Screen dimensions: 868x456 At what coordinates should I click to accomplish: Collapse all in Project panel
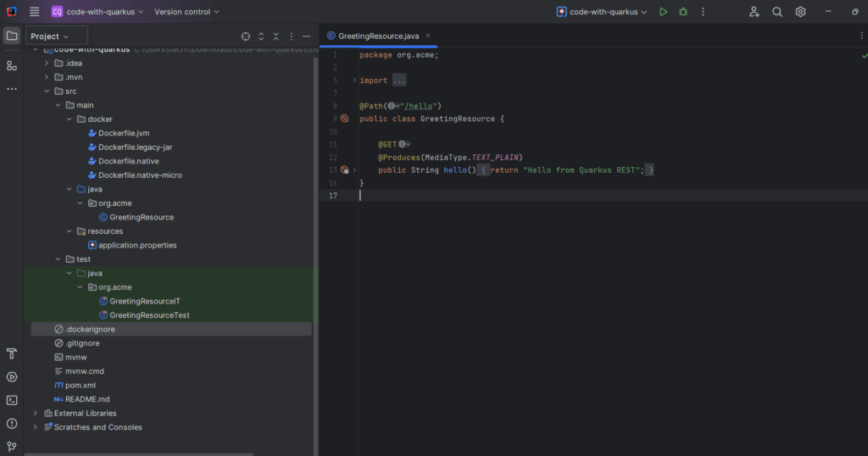click(x=276, y=36)
